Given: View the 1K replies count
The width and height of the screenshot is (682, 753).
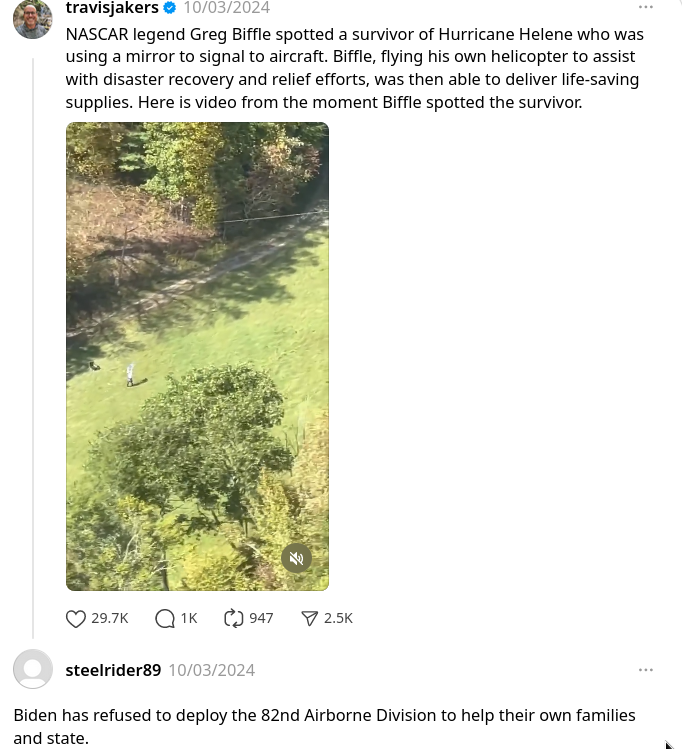Looking at the screenshot, I should click(x=189, y=618).
